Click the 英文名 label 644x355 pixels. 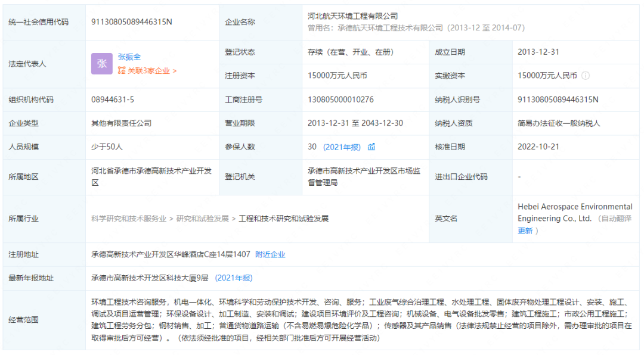[x=446, y=219]
